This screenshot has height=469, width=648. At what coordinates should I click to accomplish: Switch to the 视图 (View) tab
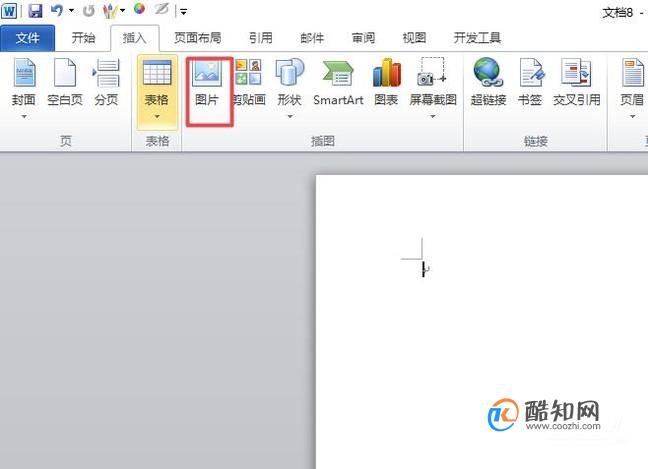point(415,38)
